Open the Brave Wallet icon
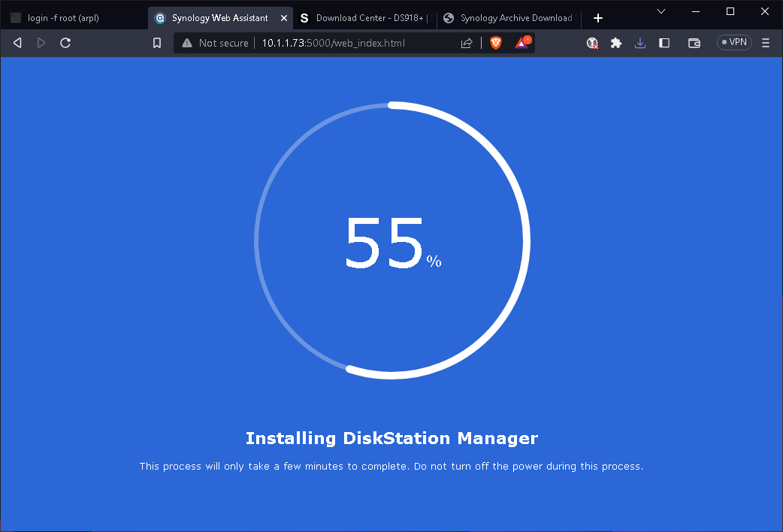Screen dimensions: 783x532 [x=694, y=43]
